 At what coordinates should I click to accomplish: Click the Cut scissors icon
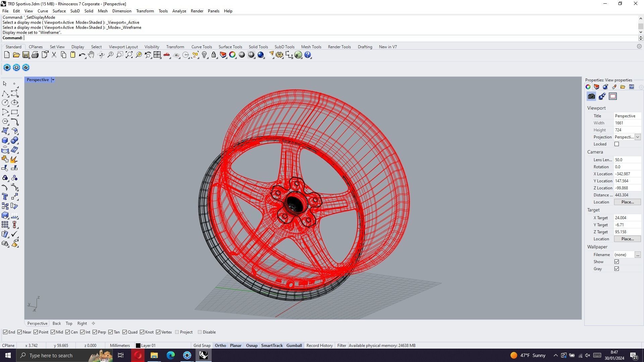coord(54,55)
